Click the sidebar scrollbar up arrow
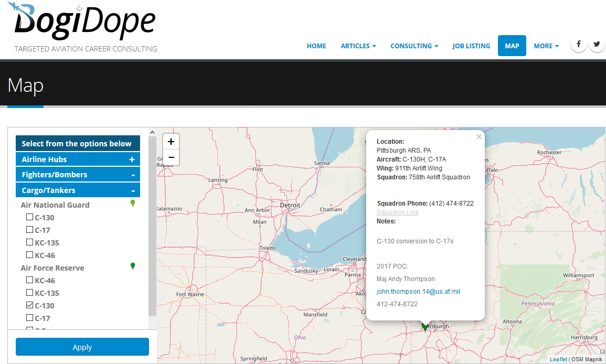Screen dimensions: 606x364 coord(152,132)
